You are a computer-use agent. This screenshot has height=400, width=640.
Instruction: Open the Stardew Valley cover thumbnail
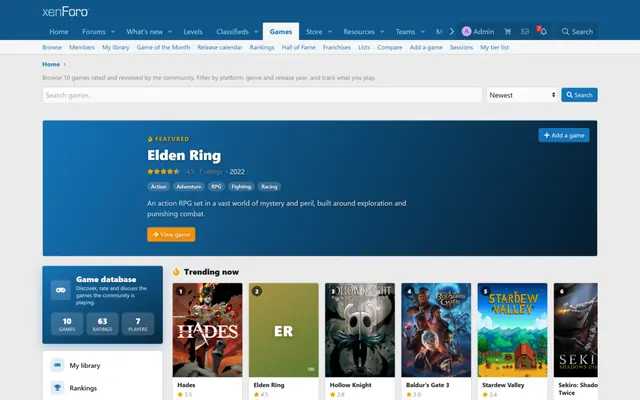513,330
